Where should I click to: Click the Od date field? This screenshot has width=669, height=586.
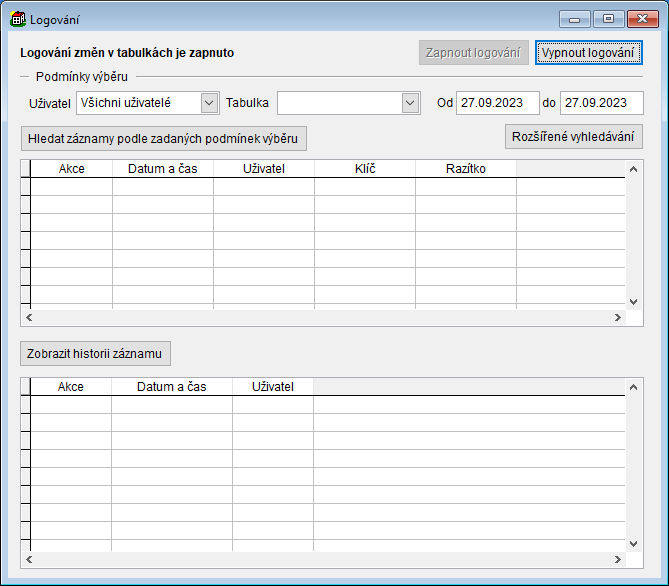[497, 103]
